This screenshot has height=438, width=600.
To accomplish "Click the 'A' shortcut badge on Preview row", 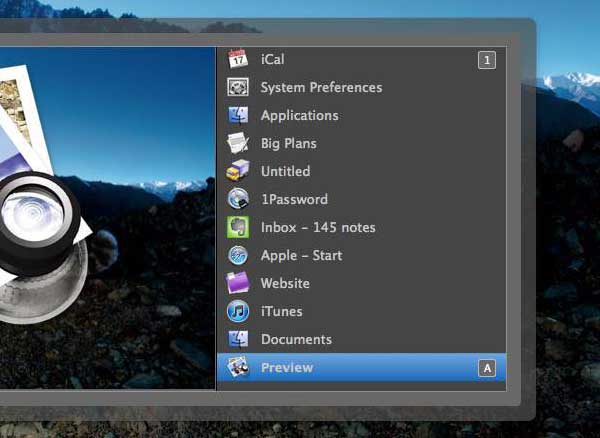I will pos(487,368).
